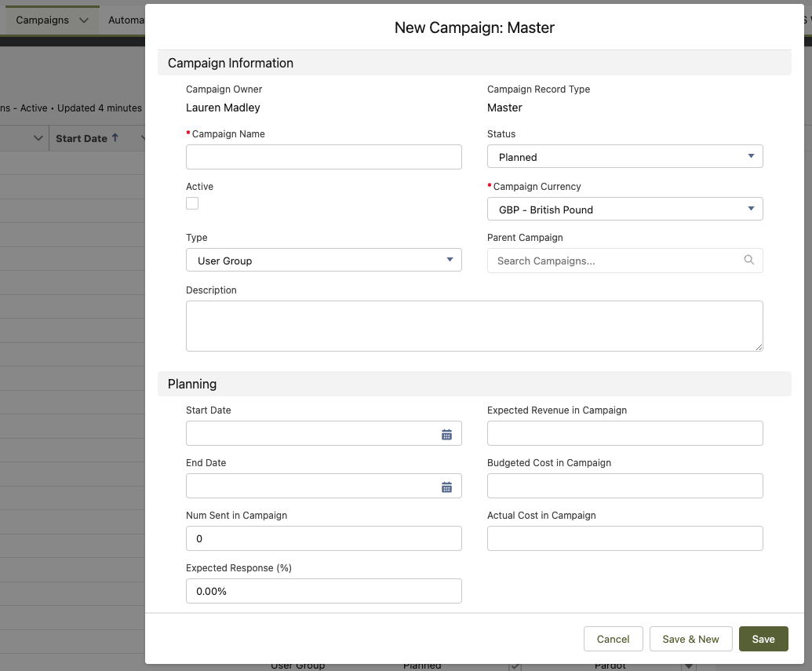Open the Campaign Currency dropdown
The image size is (812, 671).
(x=624, y=209)
